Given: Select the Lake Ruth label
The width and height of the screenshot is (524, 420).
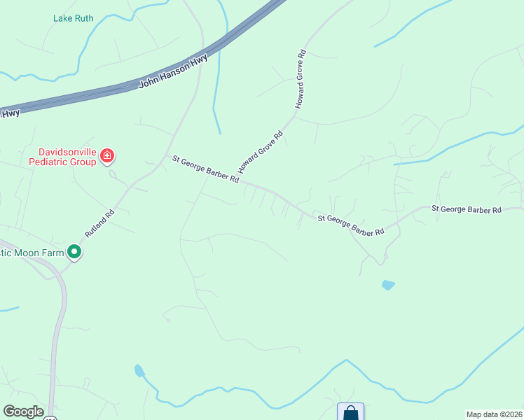Looking at the screenshot, I should 73,18.
